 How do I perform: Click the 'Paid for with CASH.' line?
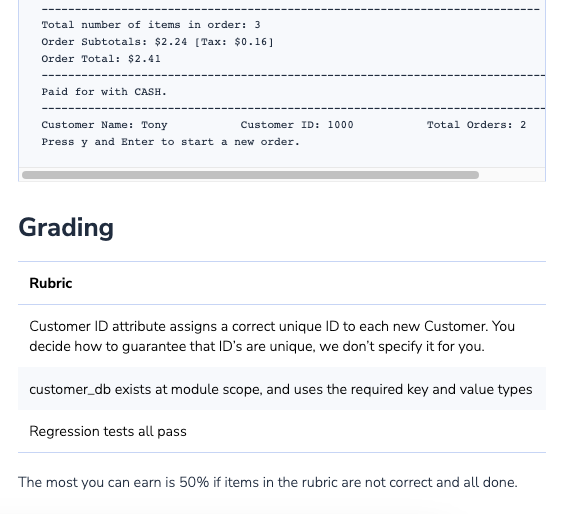104,92
